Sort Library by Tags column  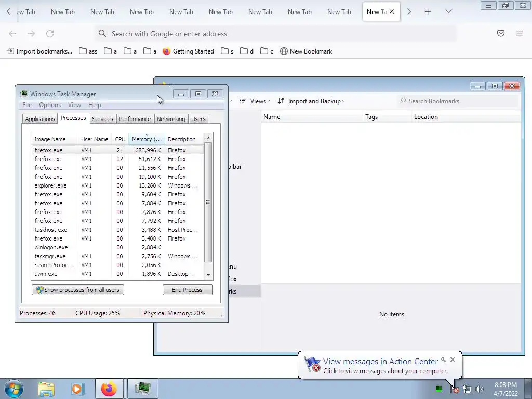387,117
